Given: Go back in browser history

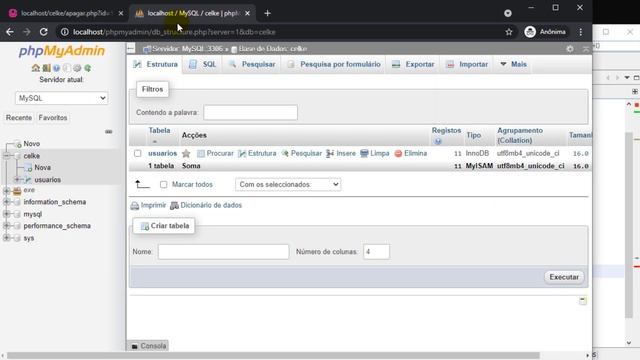Looking at the screenshot, I should (10, 32).
